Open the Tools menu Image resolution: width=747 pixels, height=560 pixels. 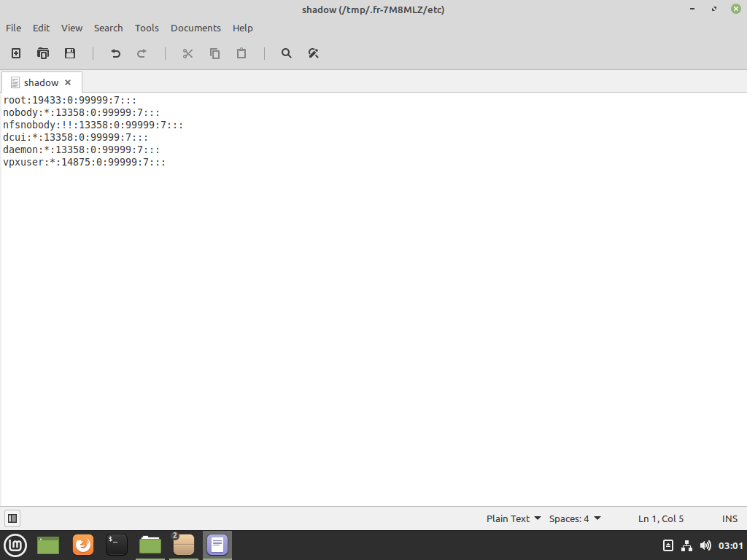pos(147,28)
